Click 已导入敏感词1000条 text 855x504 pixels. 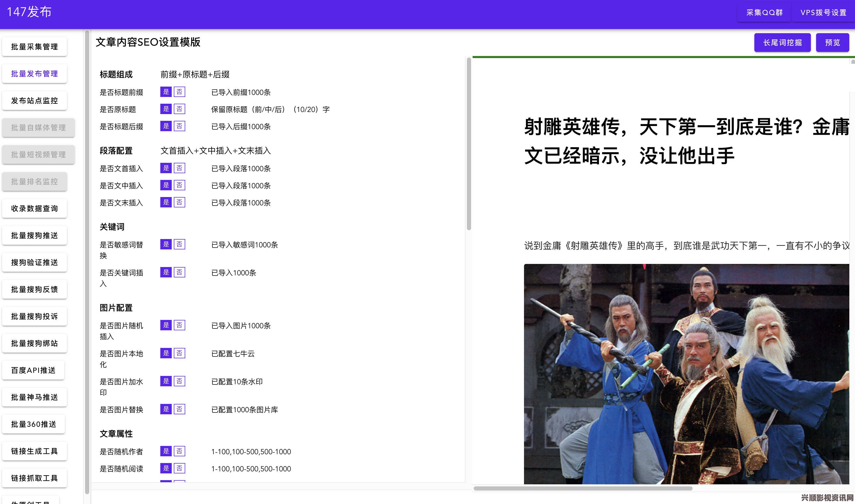pos(245,245)
